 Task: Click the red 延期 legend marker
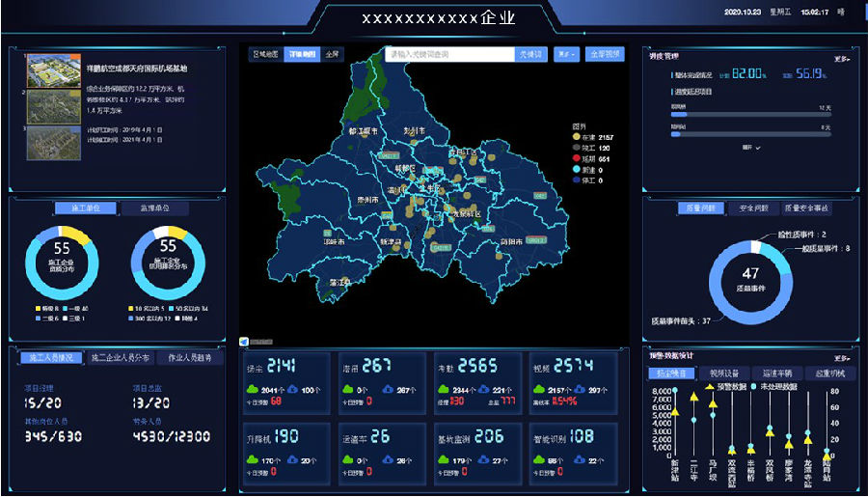[577, 158]
